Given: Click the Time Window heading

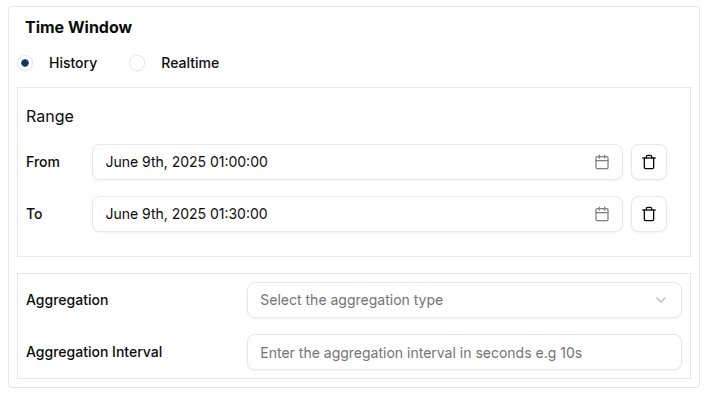Looking at the screenshot, I should [78, 27].
